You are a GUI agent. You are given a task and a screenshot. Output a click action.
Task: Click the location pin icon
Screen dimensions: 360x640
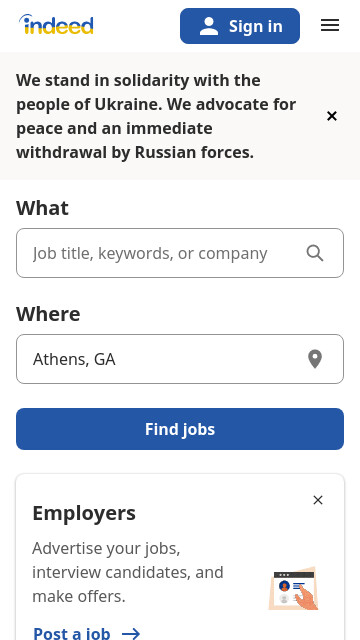pyautogui.click(x=315, y=359)
